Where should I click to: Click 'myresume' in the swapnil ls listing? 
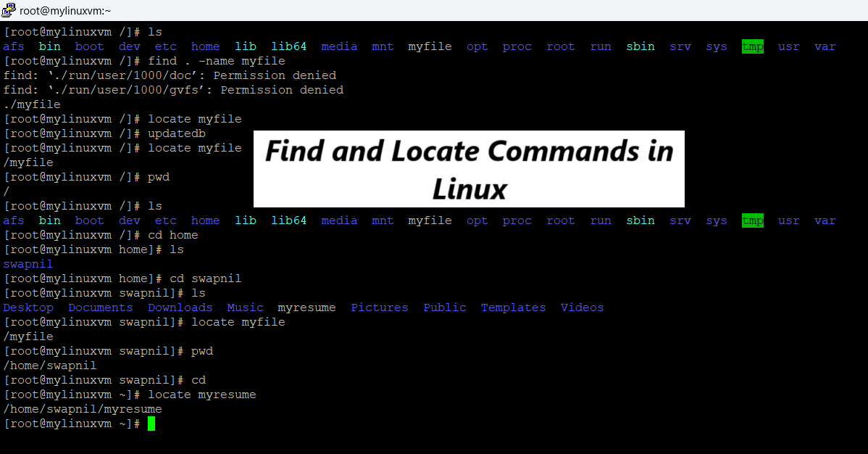click(x=306, y=308)
